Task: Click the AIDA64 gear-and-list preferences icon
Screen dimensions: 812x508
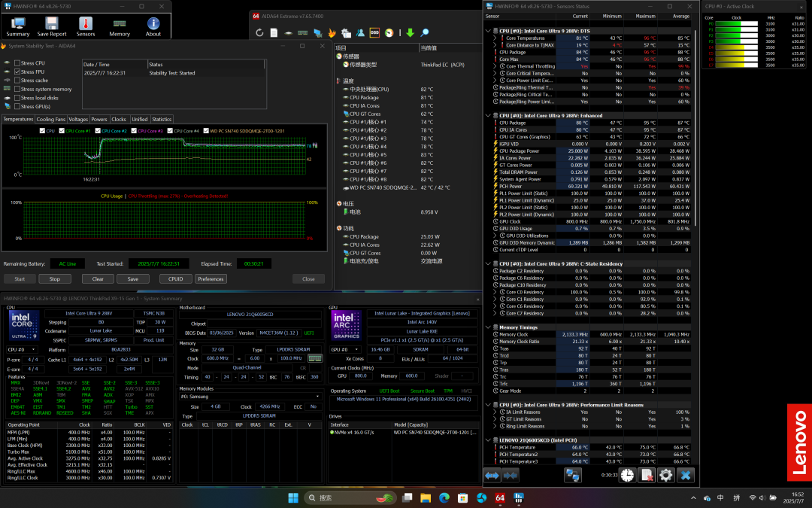Action: [x=346, y=32]
